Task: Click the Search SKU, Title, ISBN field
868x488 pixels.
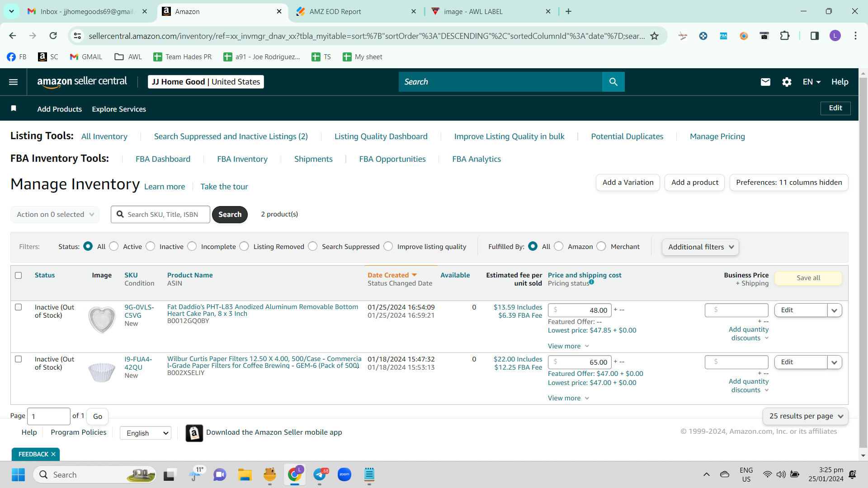Action: coord(160,215)
